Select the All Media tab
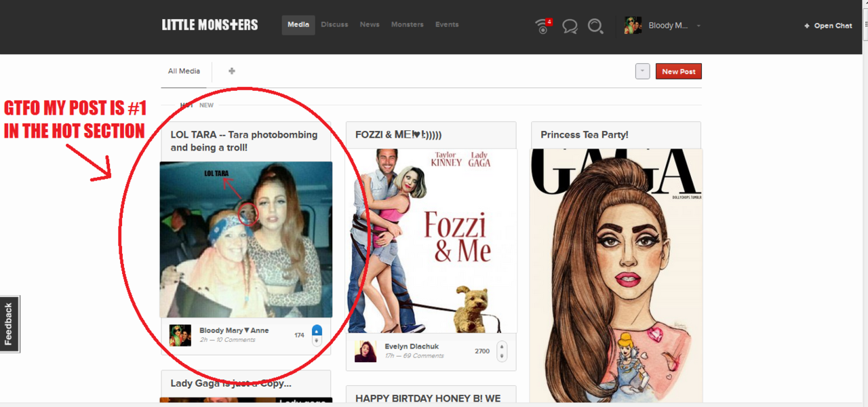 (x=184, y=71)
